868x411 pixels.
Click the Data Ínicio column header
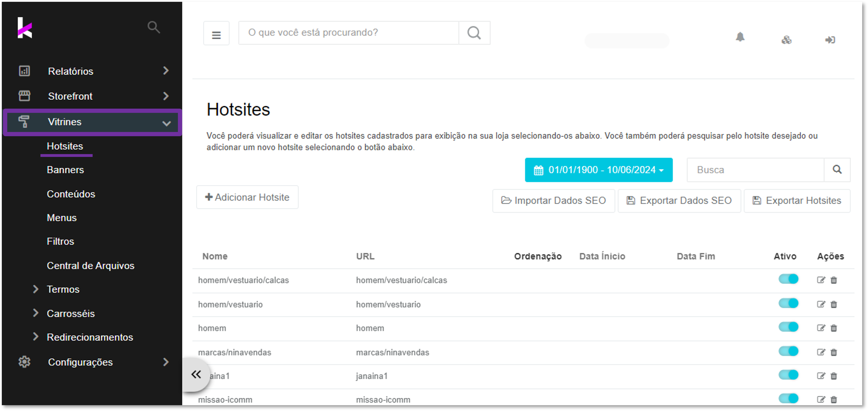point(602,256)
